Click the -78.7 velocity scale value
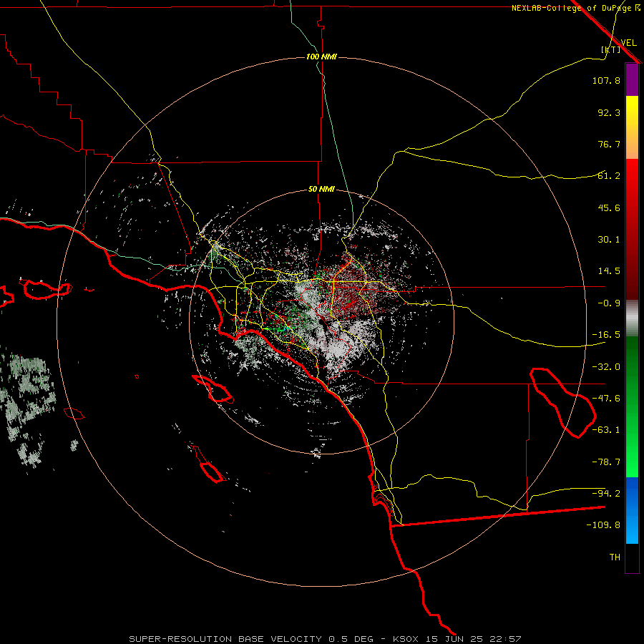 606,462
